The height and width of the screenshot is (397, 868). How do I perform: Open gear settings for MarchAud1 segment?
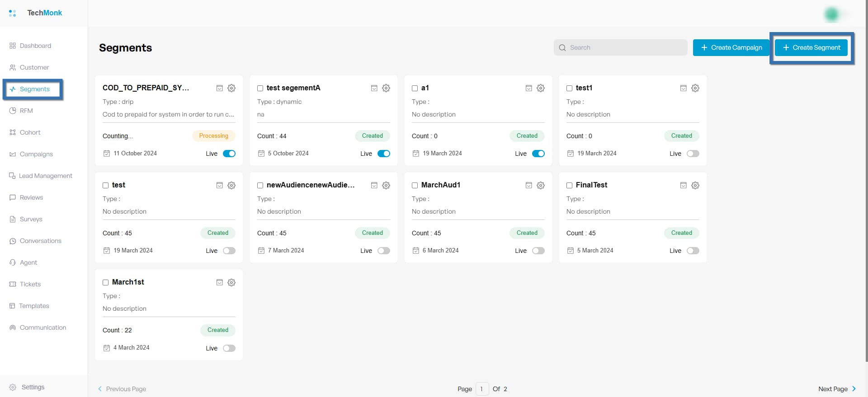click(x=541, y=185)
